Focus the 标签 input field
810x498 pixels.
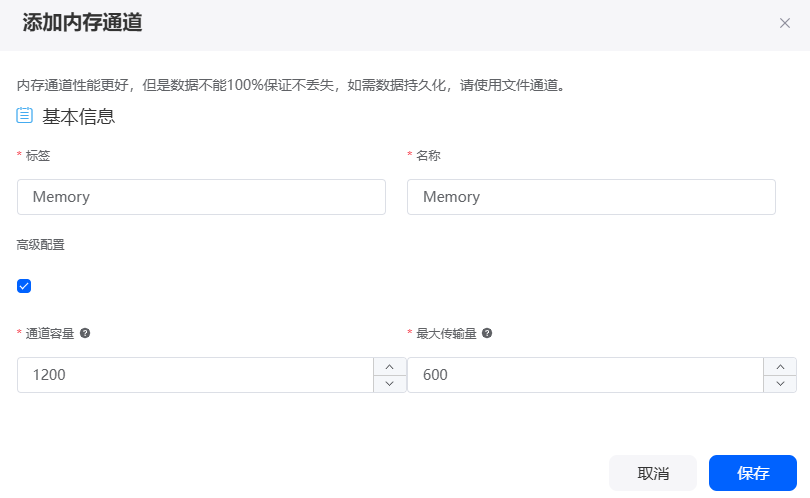[x=201, y=197]
